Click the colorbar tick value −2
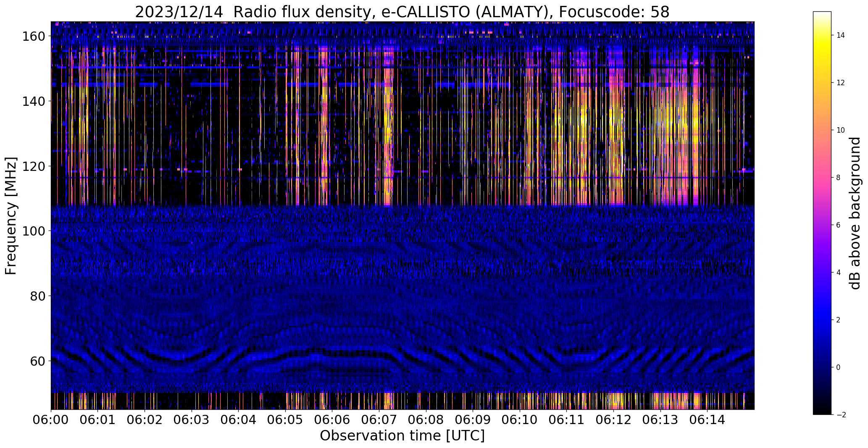 tap(841, 415)
